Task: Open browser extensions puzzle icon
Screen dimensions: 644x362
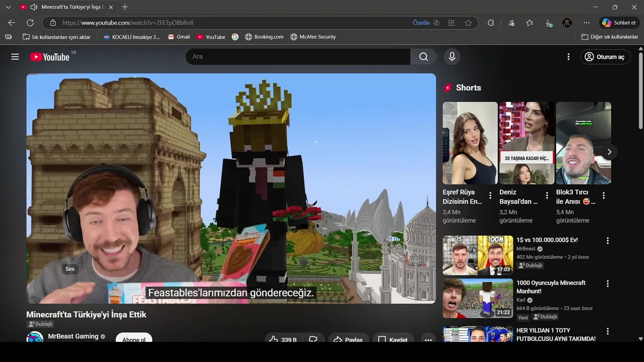Action: [491, 23]
